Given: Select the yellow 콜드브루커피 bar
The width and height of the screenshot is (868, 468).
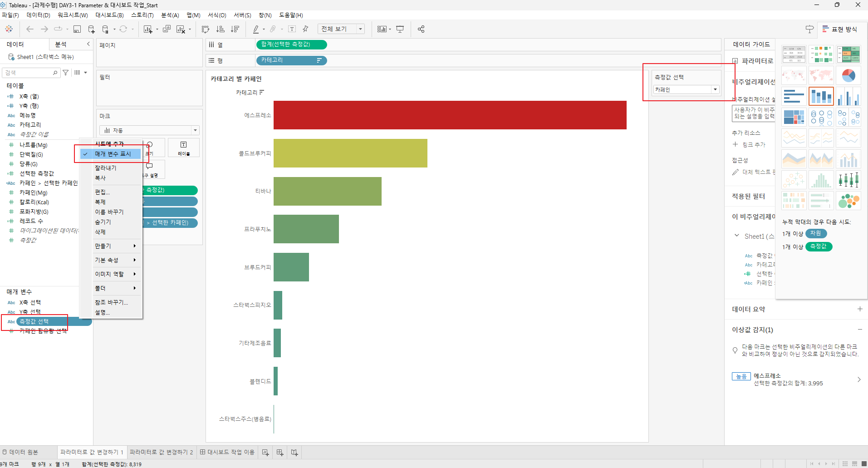Looking at the screenshot, I should 350,153.
